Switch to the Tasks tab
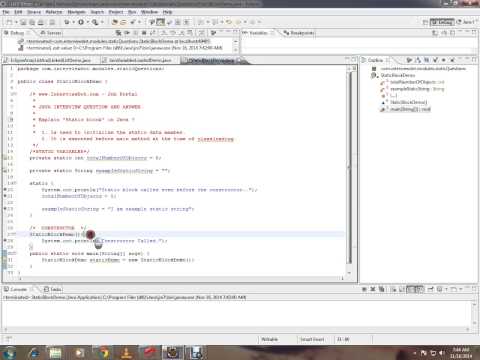Image resolution: width=480 pixels, height=360 pixels. [x=53, y=289]
